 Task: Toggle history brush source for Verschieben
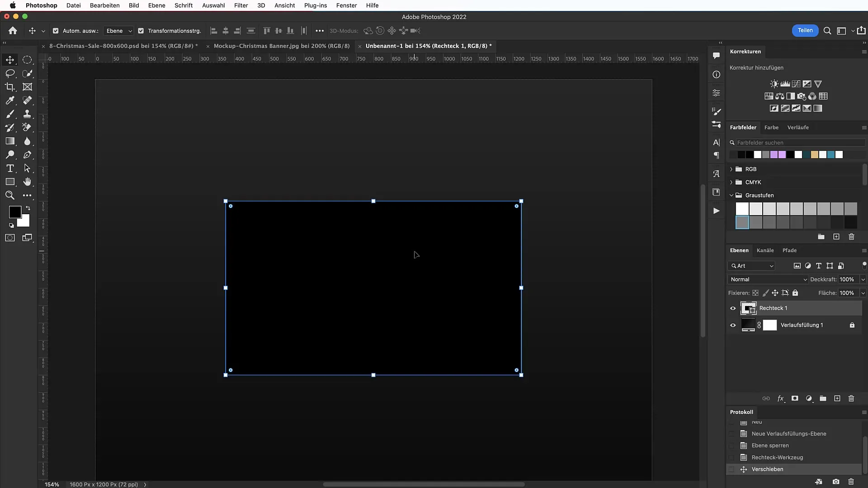[x=731, y=469]
